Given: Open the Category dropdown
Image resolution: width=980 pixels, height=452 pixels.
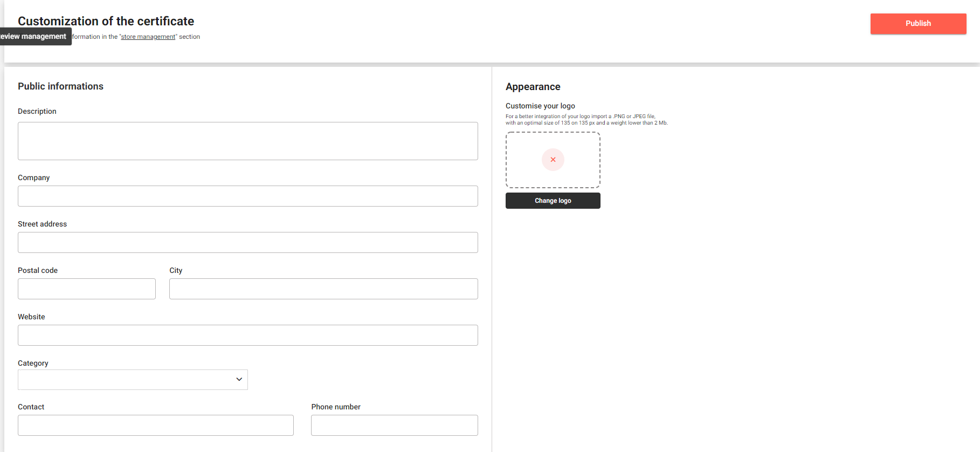Looking at the screenshot, I should pos(133,380).
